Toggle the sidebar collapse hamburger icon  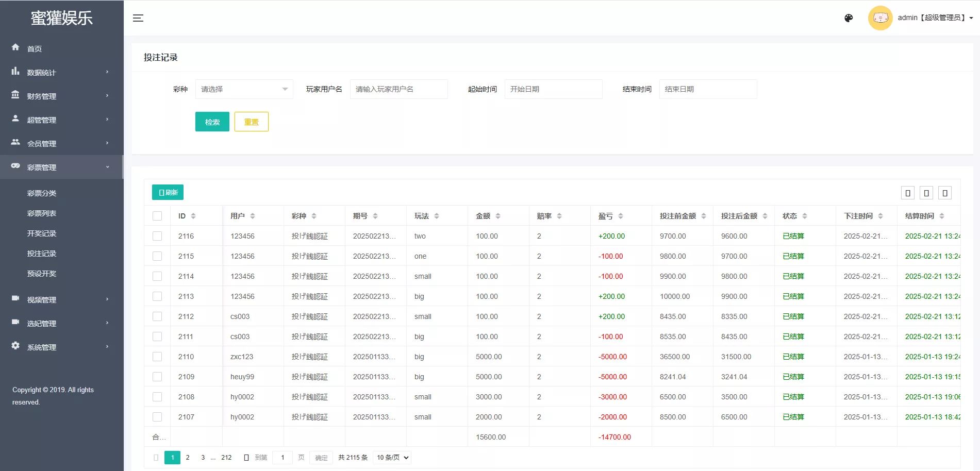pos(138,18)
